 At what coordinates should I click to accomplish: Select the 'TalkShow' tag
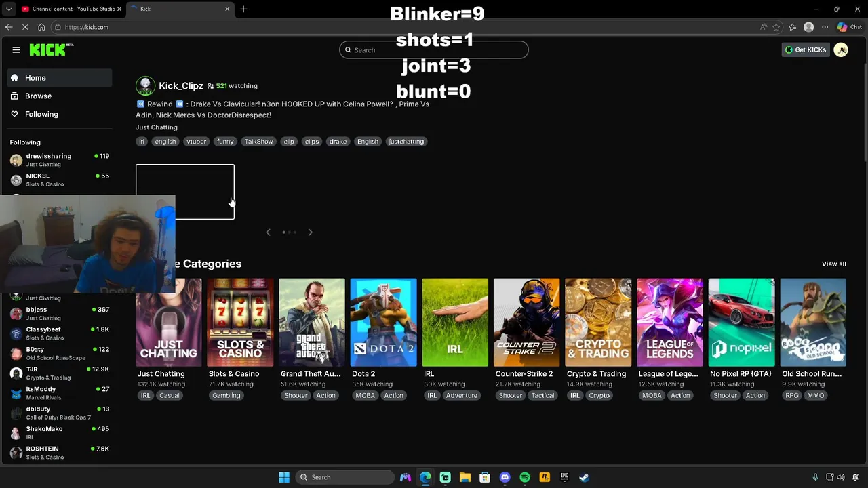[x=259, y=142]
